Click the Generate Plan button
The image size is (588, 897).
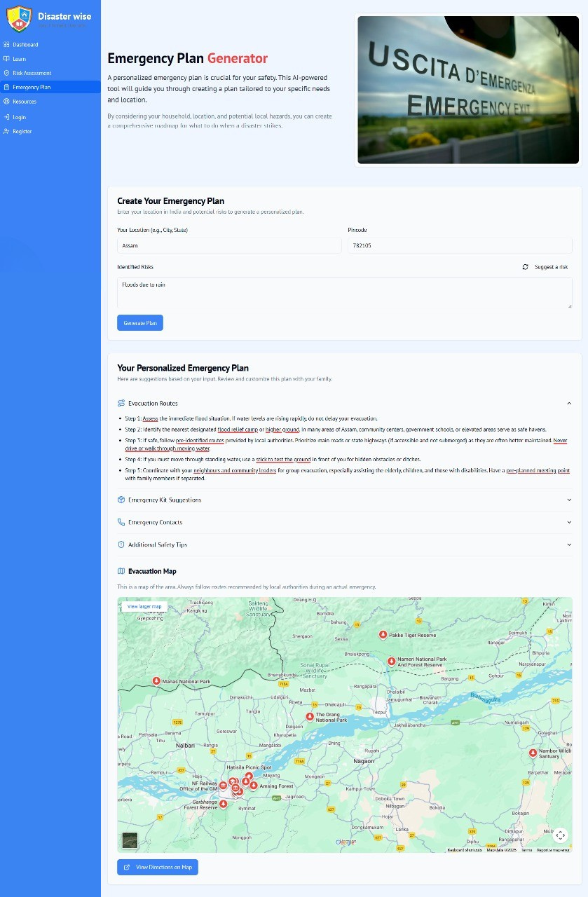tap(140, 323)
